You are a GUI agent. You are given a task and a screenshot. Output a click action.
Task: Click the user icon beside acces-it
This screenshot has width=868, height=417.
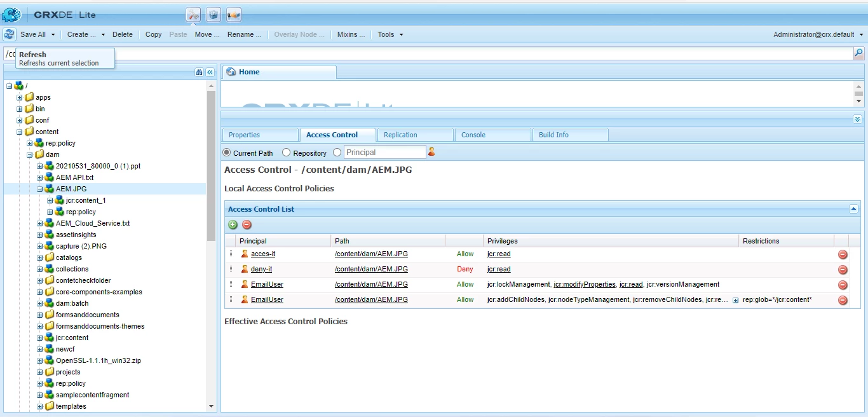245,254
